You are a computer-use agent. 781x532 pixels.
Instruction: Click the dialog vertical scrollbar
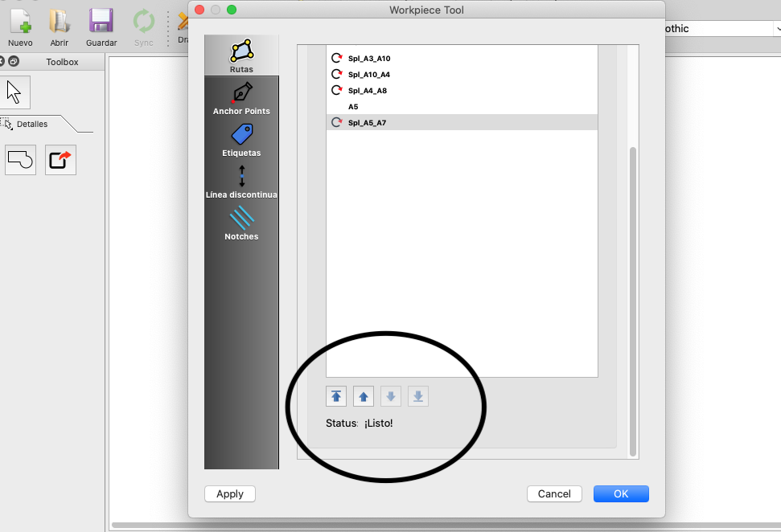632,297
